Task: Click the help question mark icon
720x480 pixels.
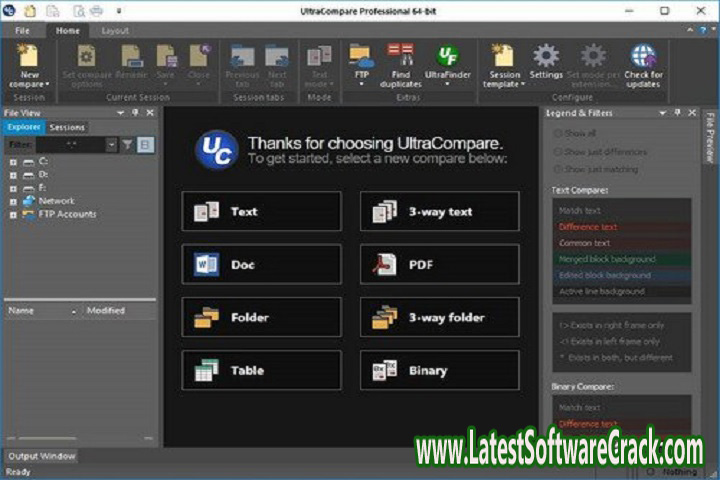Action: coord(703,30)
